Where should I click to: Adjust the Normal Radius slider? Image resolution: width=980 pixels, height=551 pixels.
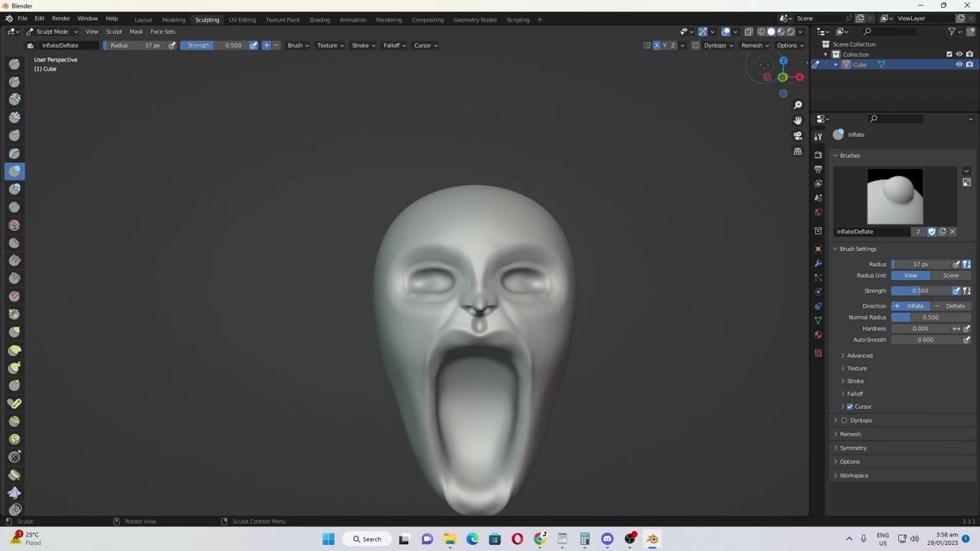(930, 318)
